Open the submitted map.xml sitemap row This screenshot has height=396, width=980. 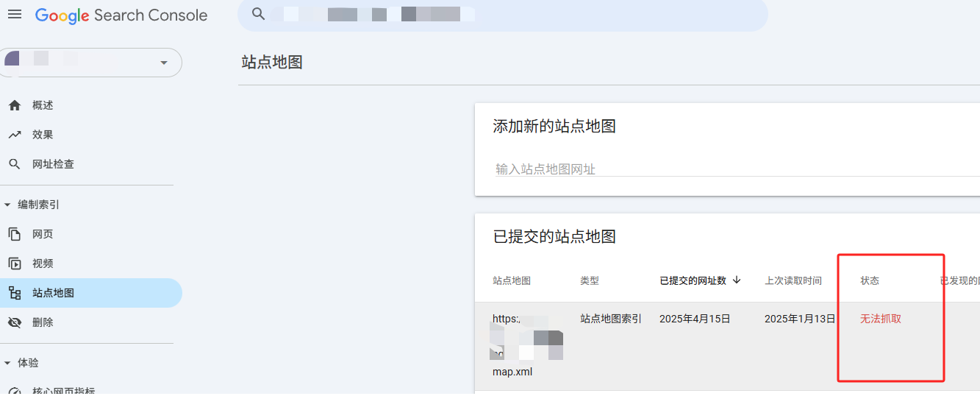pyautogui.click(x=512, y=372)
